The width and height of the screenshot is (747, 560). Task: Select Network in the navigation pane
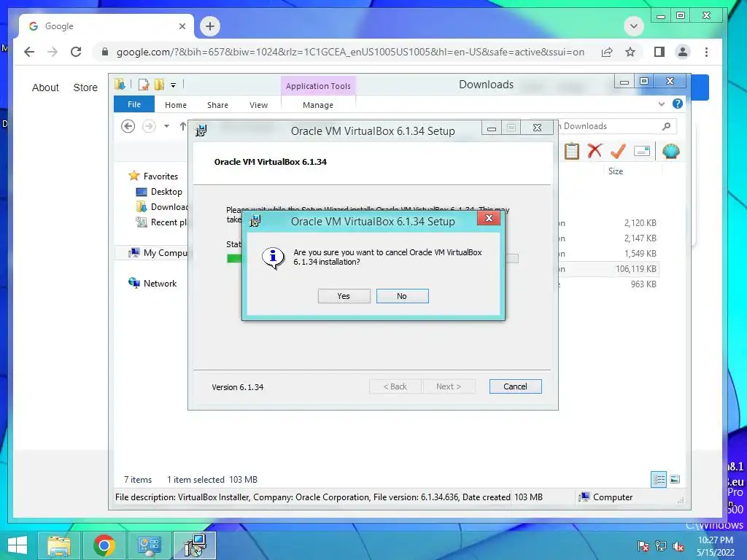(x=152, y=284)
